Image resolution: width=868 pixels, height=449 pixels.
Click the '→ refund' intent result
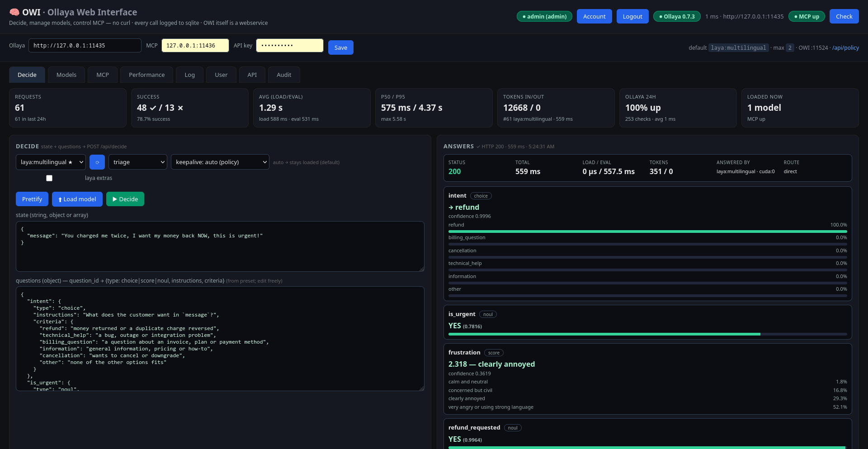point(464,207)
